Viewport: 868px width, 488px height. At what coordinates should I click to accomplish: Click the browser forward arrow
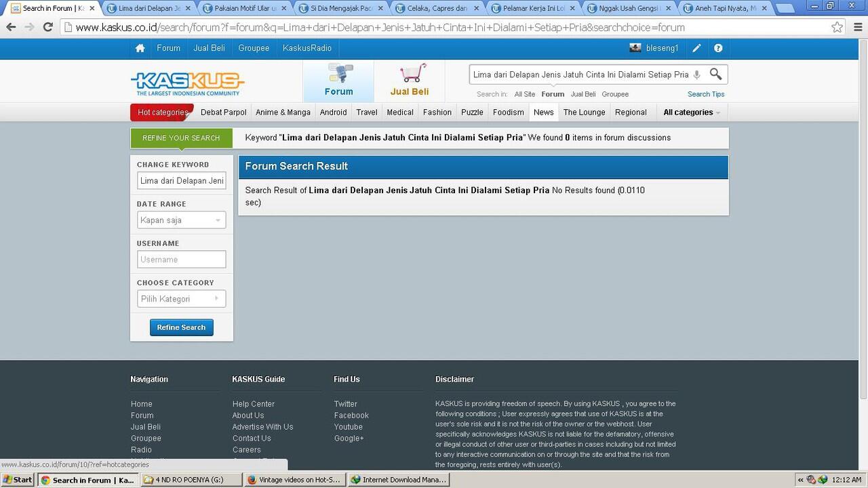(x=29, y=27)
